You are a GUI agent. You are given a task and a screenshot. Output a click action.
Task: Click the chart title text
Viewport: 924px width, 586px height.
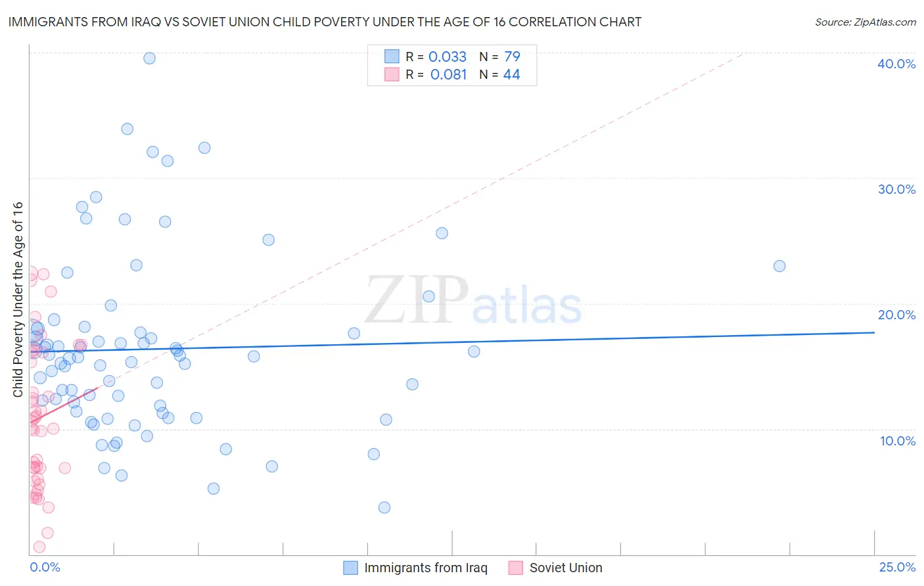(325, 22)
